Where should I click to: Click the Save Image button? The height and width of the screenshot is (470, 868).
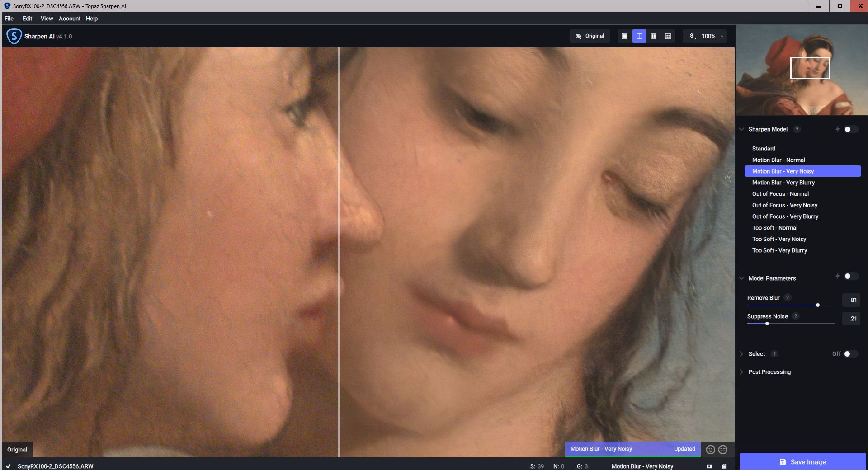[802, 461]
